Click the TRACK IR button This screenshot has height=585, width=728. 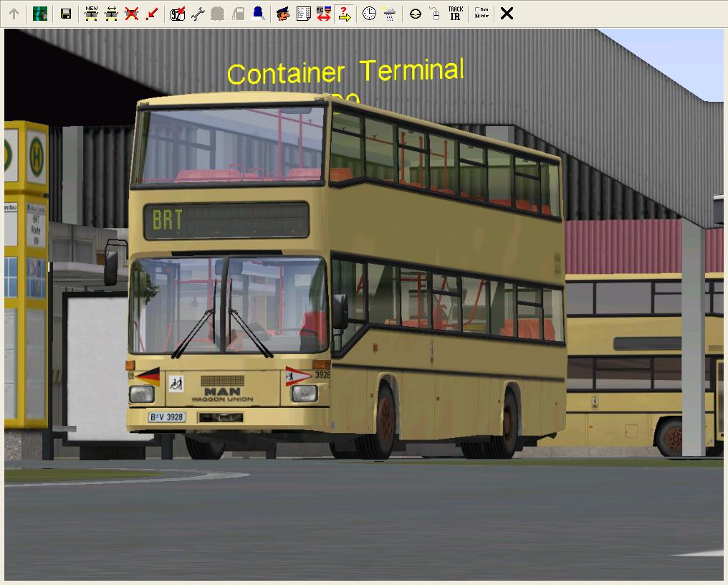pyautogui.click(x=455, y=14)
